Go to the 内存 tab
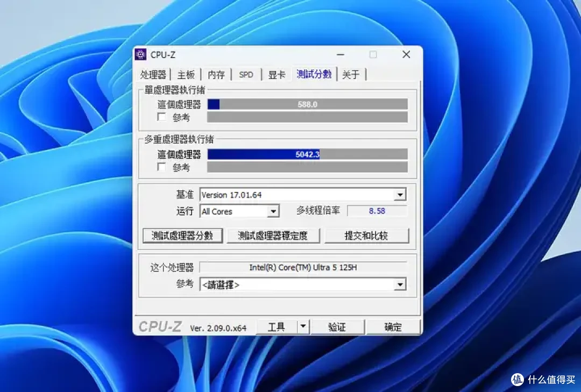Screen dimensions: 581x392 point(216,74)
